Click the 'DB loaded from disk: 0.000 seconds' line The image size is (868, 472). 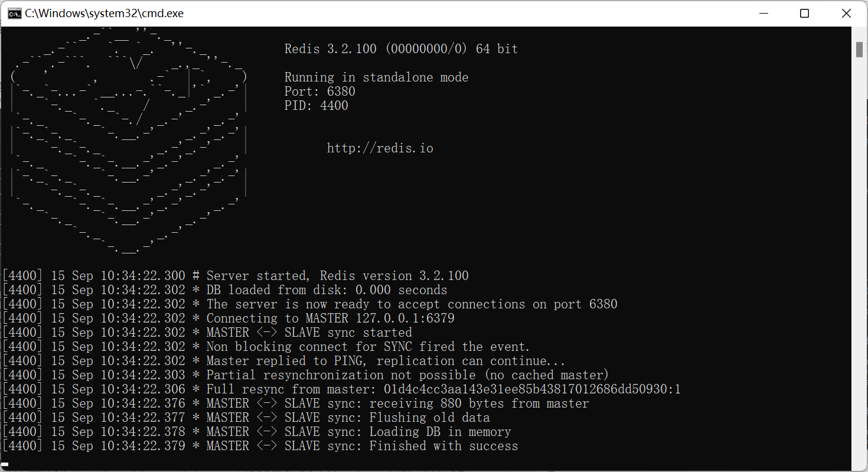pyautogui.click(x=225, y=290)
